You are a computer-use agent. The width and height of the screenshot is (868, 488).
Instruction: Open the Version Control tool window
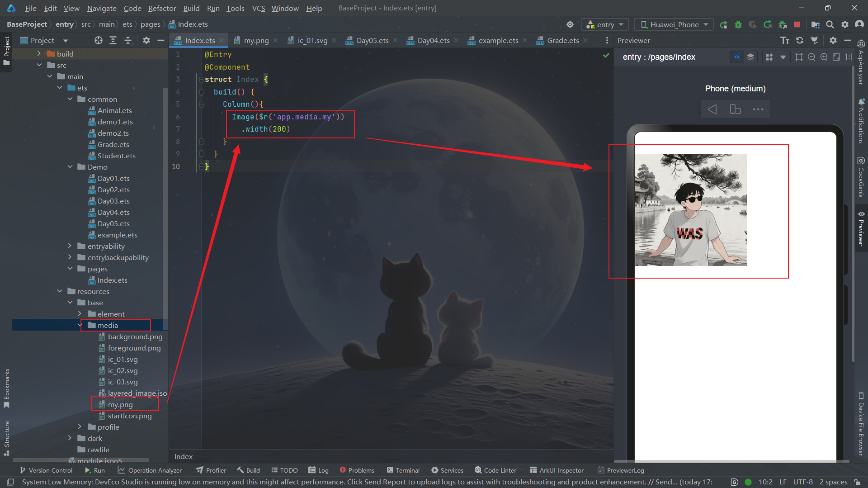46,470
